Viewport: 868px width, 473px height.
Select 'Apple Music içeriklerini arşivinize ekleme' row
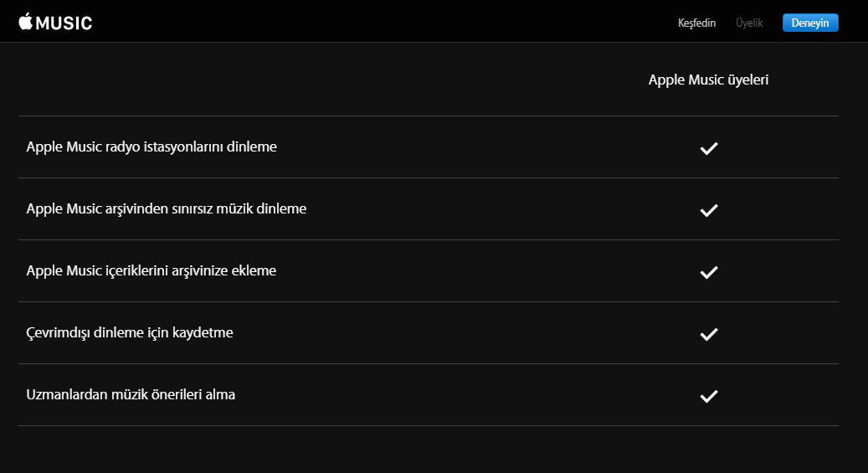[429, 271]
